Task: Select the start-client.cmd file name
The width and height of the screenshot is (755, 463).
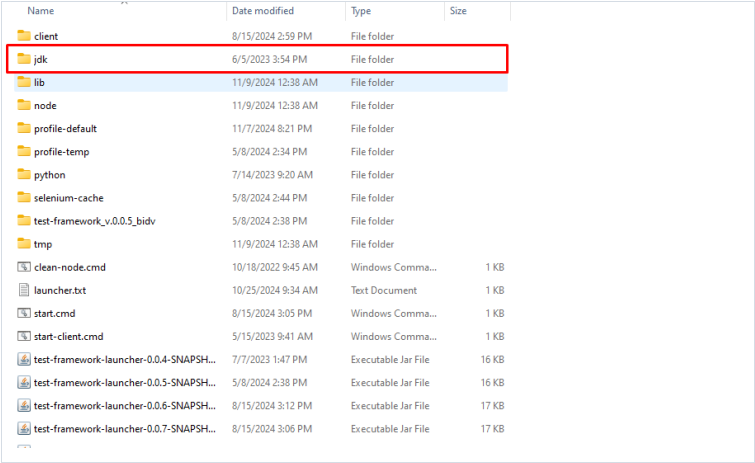Action: [68, 336]
